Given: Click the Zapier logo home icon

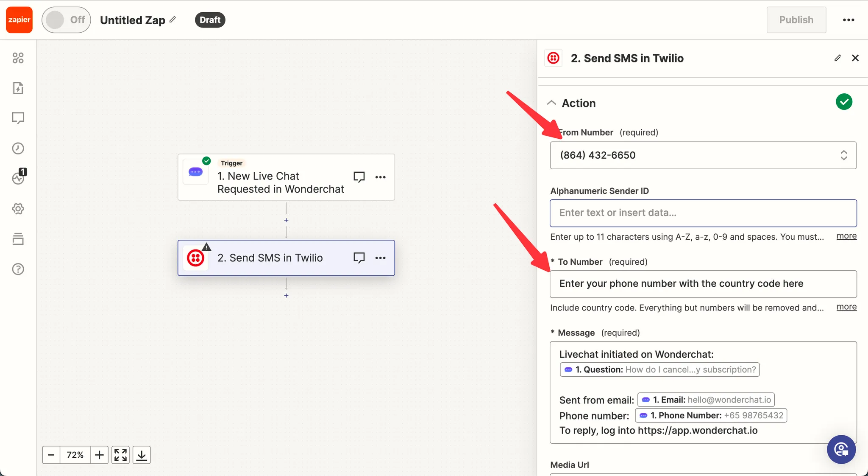Looking at the screenshot, I should coord(19,20).
